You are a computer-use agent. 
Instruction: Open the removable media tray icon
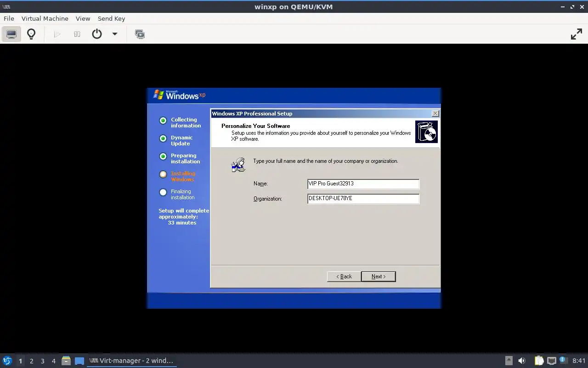click(509, 361)
